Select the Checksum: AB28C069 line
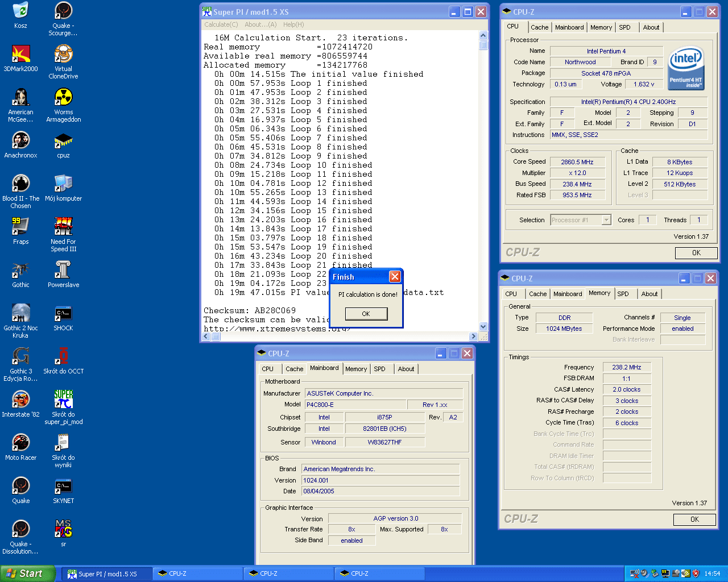Viewport: 728px width, 582px height. point(250,310)
